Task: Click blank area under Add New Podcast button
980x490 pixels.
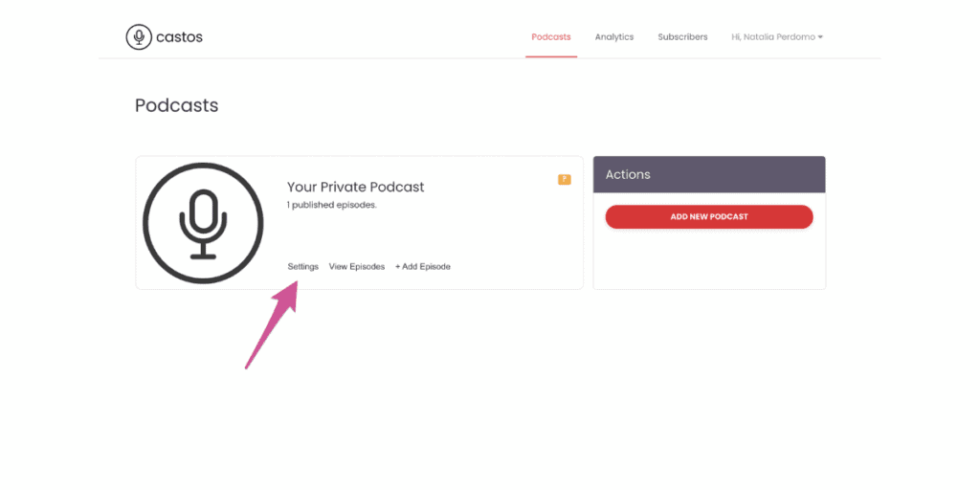Action: coord(709,259)
